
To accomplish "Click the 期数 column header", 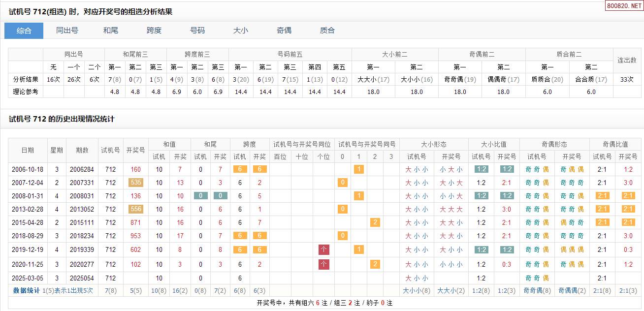I will [82, 151].
